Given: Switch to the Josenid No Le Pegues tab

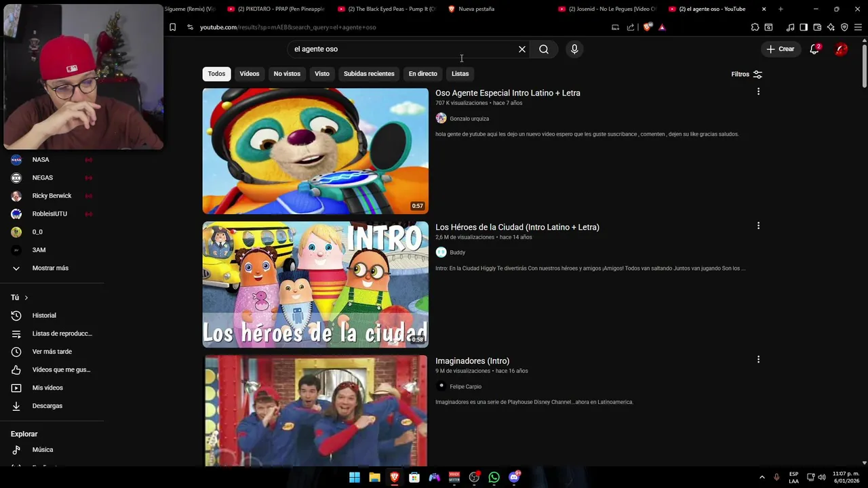Looking at the screenshot, I should click(607, 9).
